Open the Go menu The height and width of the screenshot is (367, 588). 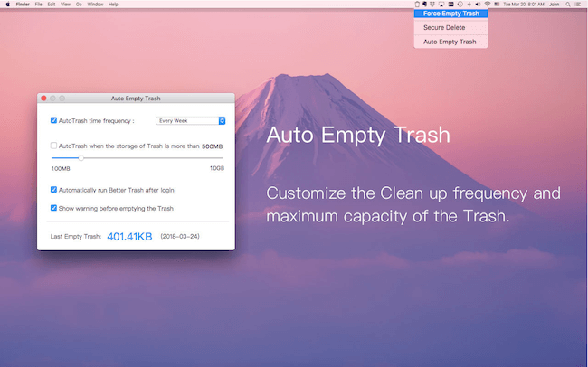(x=79, y=5)
